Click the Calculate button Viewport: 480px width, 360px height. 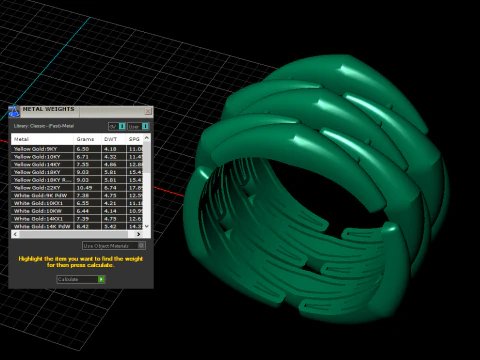click(81, 279)
